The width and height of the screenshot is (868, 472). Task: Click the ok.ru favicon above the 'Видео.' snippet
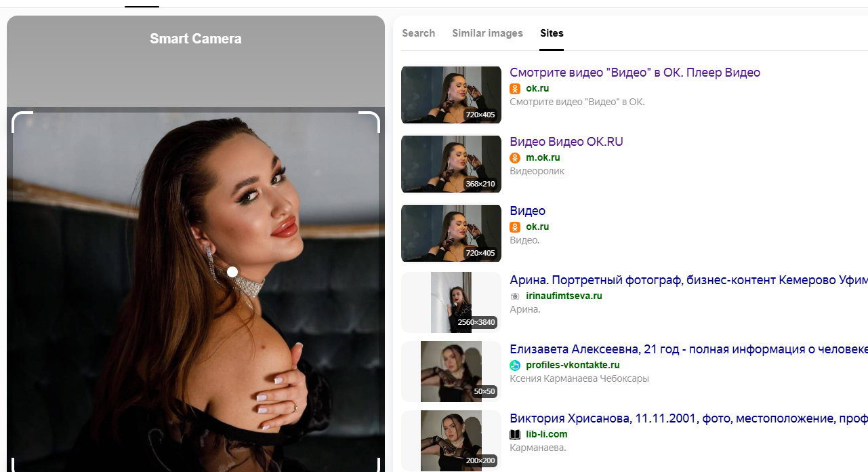(515, 227)
